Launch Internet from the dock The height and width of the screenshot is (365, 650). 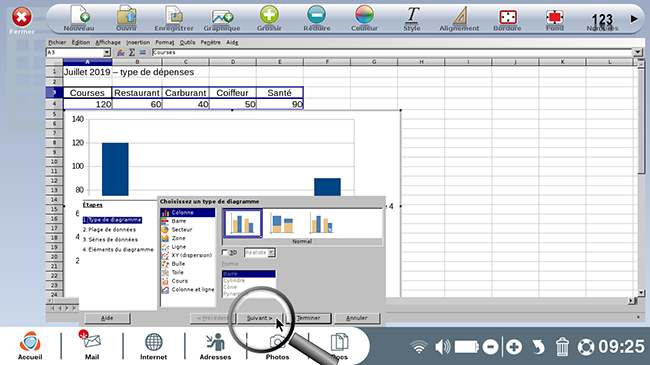tap(153, 345)
